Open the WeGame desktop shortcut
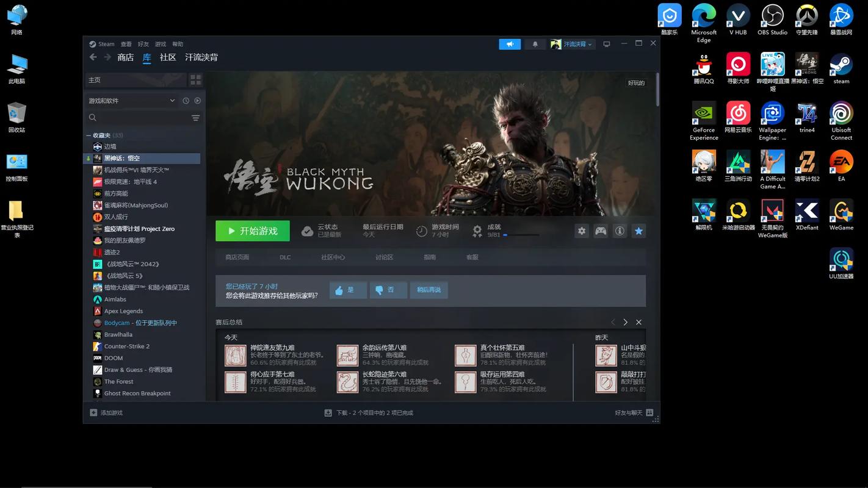The height and width of the screenshot is (488, 868). (841, 215)
